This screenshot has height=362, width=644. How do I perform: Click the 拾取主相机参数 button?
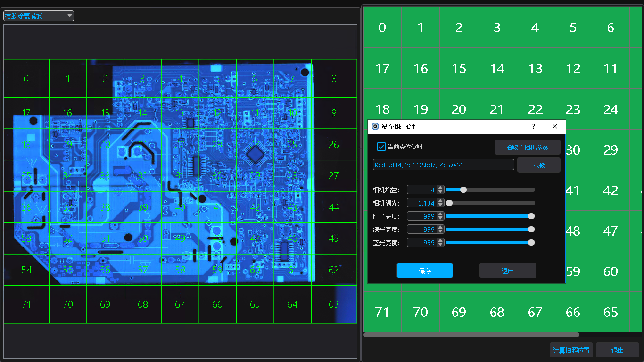click(x=527, y=148)
